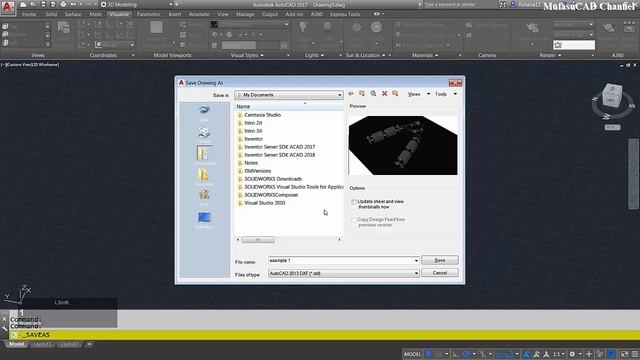The height and width of the screenshot is (360, 640).
Task: Open Desktop location in places sidebar
Action: point(204,220)
